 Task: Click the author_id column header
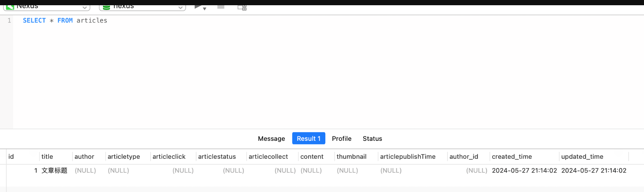click(x=464, y=157)
